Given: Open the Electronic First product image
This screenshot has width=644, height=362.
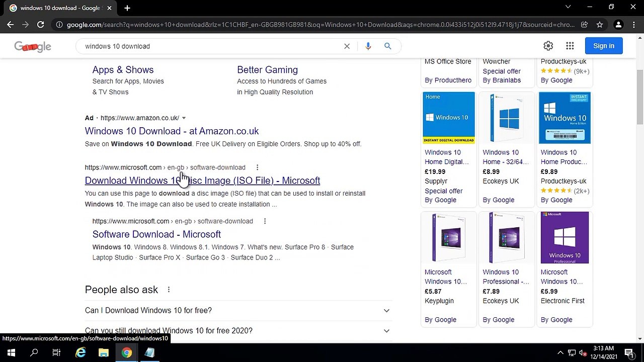Looking at the screenshot, I should [x=565, y=237].
